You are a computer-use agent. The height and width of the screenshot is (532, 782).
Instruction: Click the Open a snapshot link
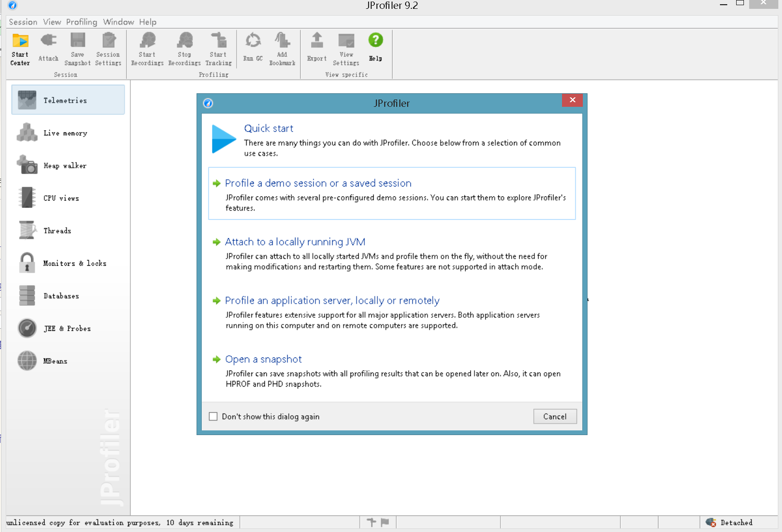pyautogui.click(x=263, y=359)
